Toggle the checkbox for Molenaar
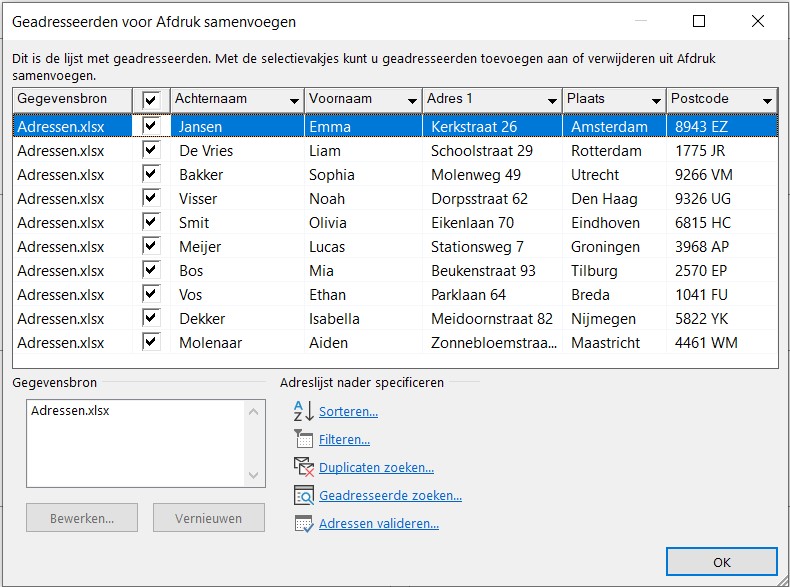 point(151,342)
